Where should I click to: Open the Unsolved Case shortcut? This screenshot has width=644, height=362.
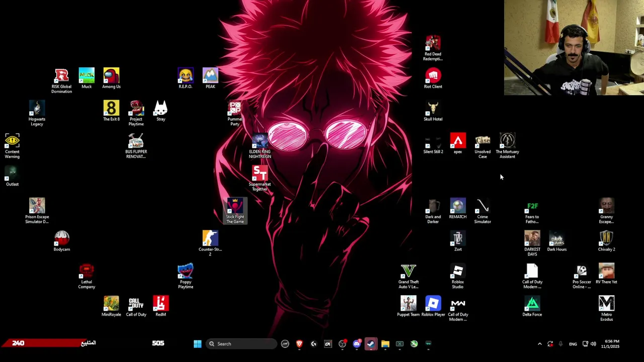pyautogui.click(x=482, y=146)
